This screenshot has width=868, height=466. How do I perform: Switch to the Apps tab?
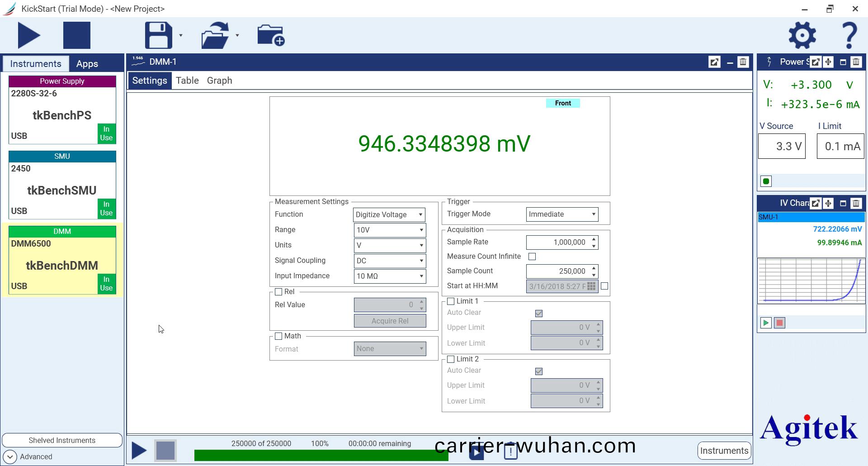[87, 64]
